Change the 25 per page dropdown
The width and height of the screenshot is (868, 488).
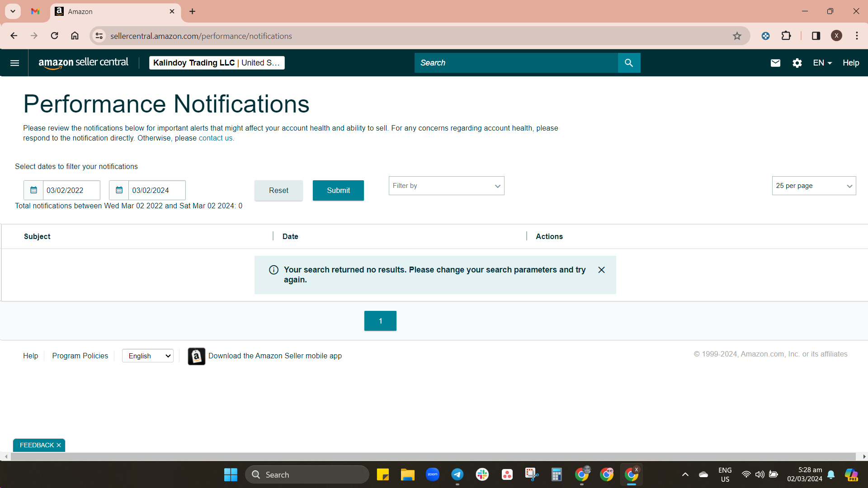click(x=814, y=186)
